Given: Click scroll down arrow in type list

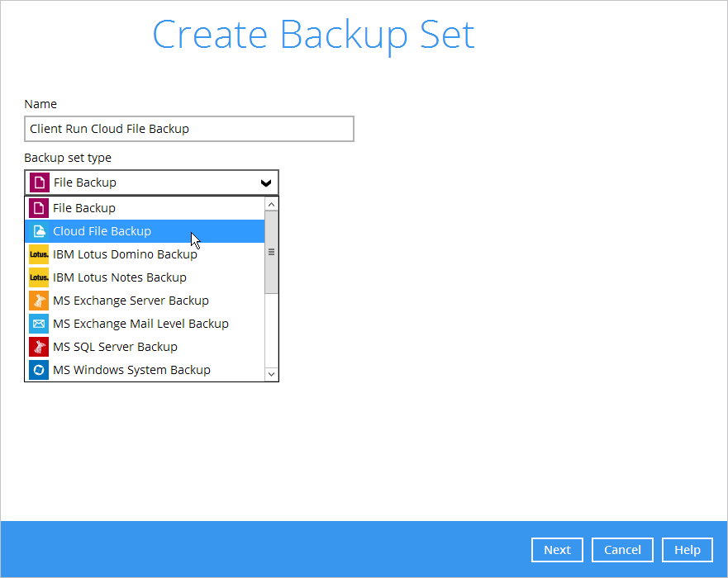Looking at the screenshot, I should click(272, 374).
